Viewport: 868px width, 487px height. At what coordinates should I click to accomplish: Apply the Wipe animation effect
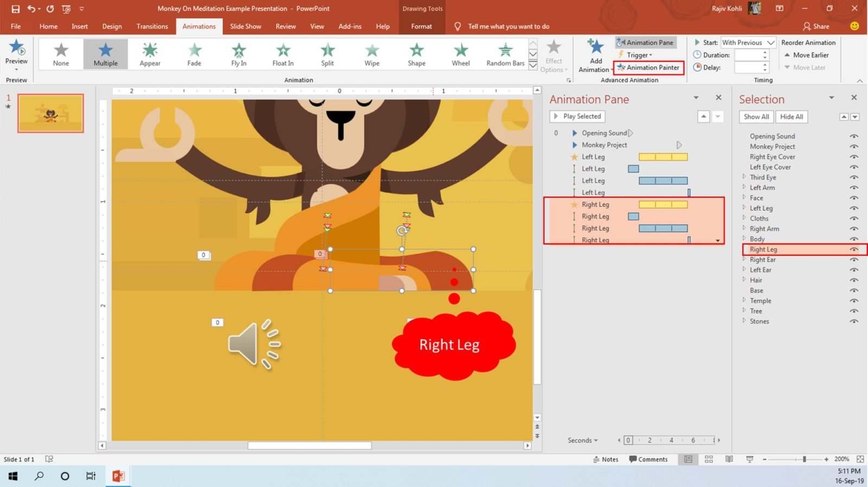click(372, 54)
